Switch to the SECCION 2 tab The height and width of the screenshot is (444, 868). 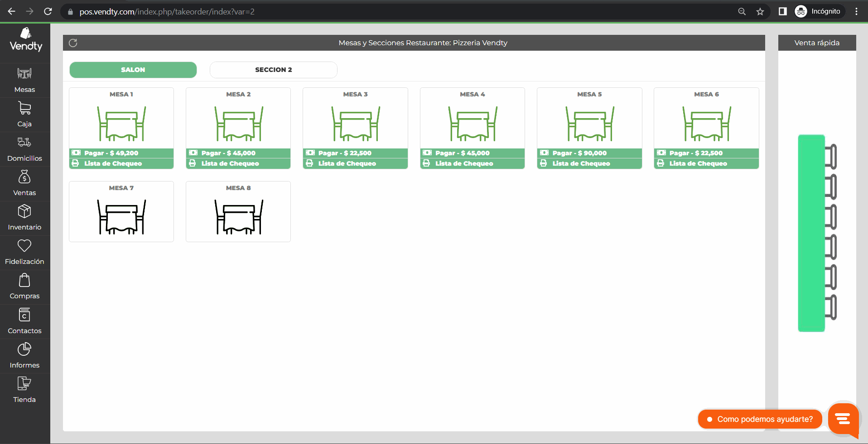274,70
